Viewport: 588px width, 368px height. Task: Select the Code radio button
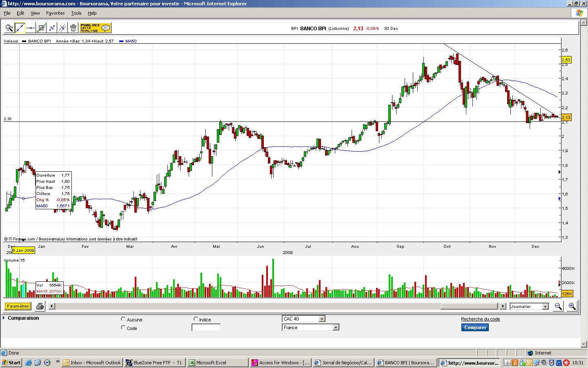coord(123,328)
